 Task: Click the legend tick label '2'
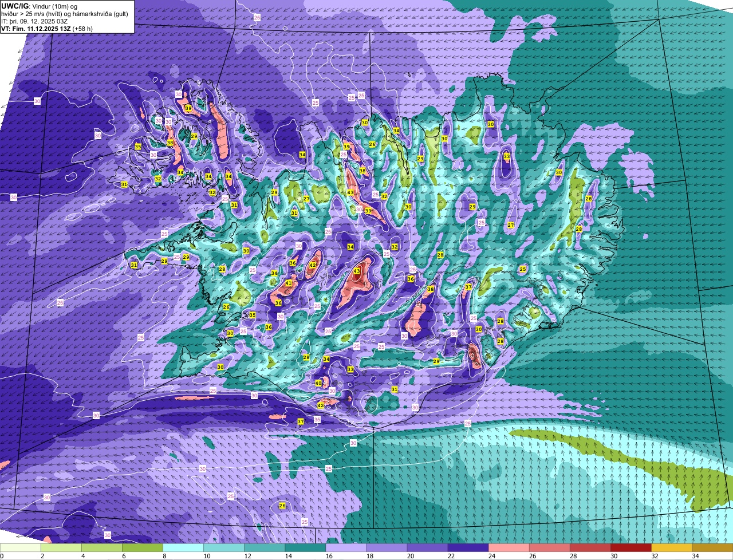point(42,556)
